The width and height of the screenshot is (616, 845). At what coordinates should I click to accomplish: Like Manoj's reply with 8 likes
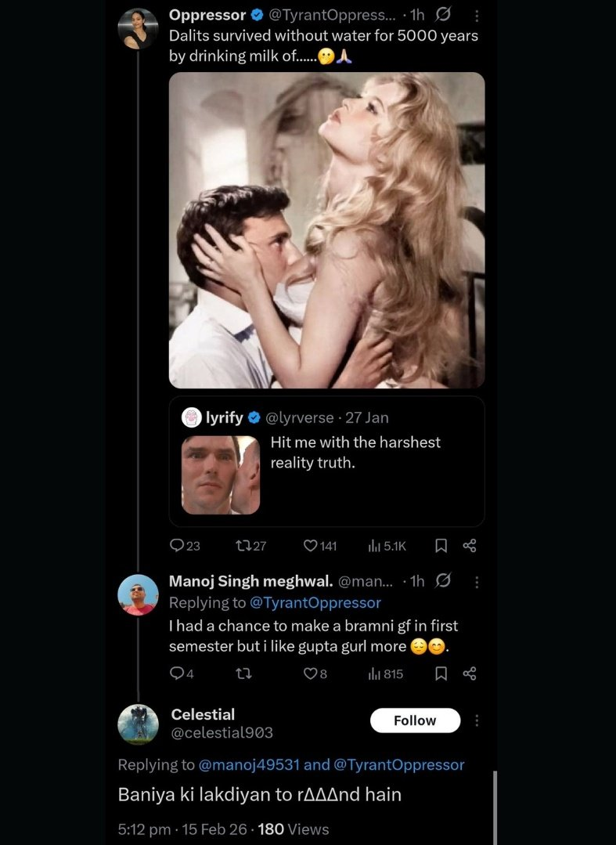[x=310, y=673]
